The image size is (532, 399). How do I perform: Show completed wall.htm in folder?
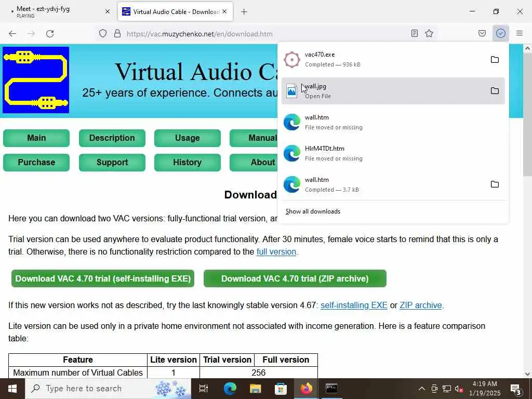pyautogui.click(x=495, y=184)
